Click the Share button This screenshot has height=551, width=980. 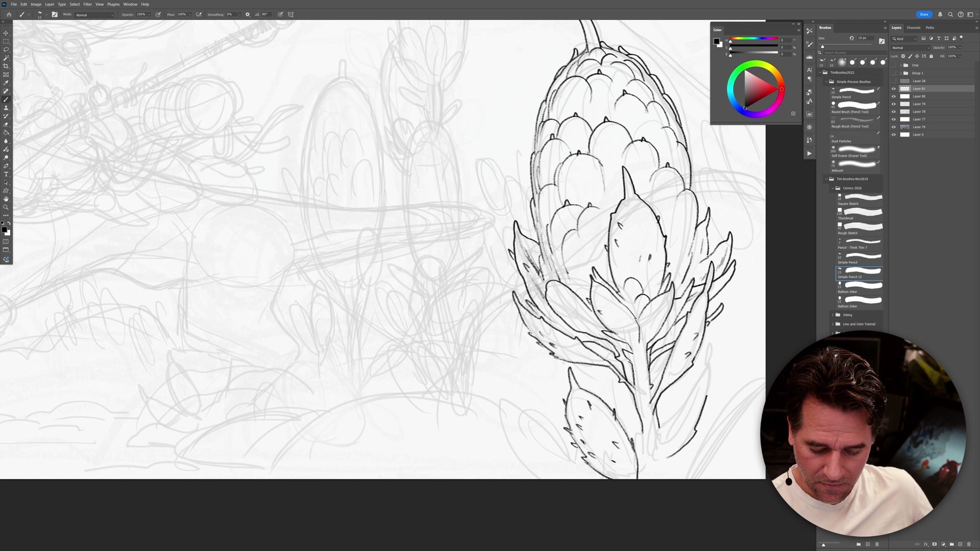[923, 14]
